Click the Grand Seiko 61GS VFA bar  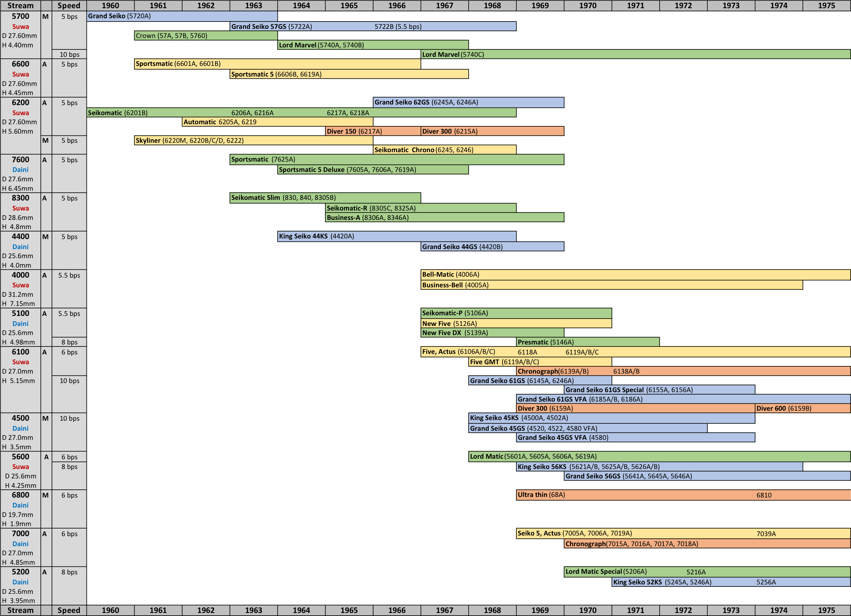683,399
